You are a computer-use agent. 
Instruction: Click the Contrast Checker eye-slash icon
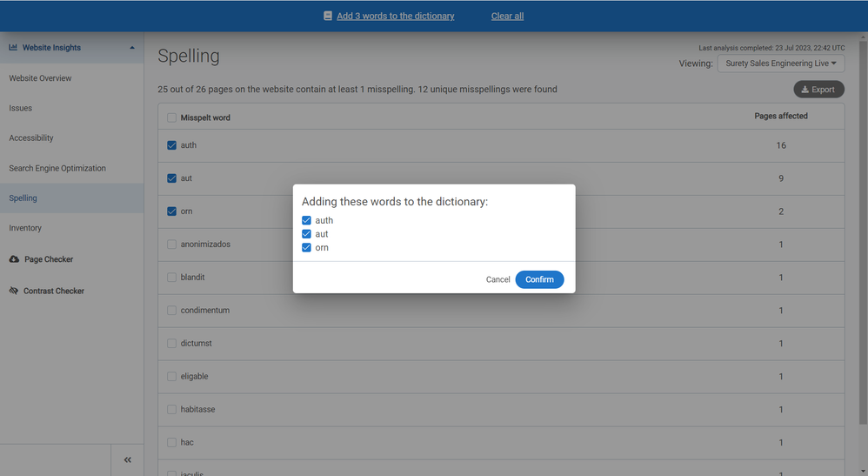pyautogui.click(x=14, y=291)
